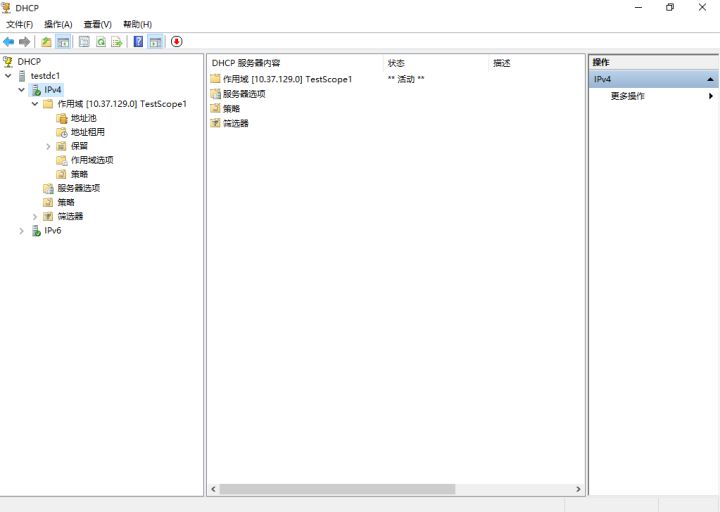The height and width of the screenshot is (512, 720).
Task: Select 作用域选项 label in the tree
Action: coord(92,160)
